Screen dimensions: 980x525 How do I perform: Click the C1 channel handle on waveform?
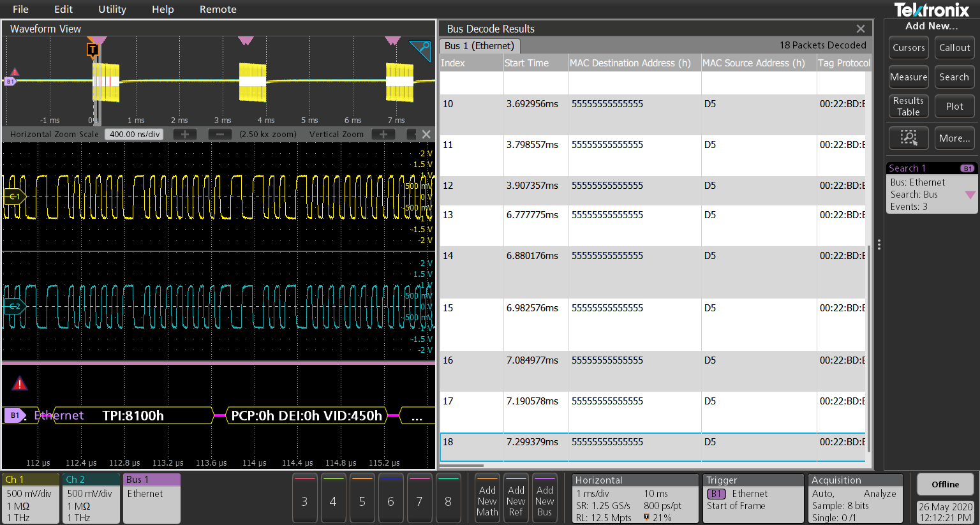(x=14, y=196)
